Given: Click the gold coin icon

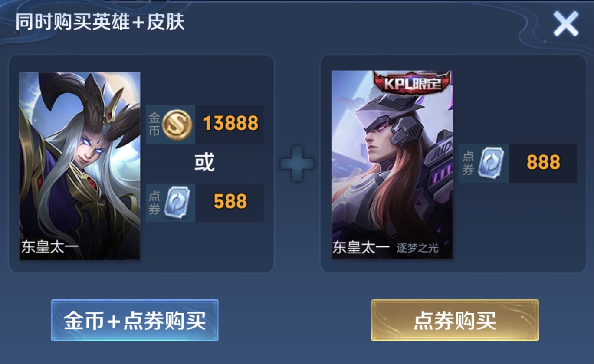Looking at the screenshot, I should 177,125.
